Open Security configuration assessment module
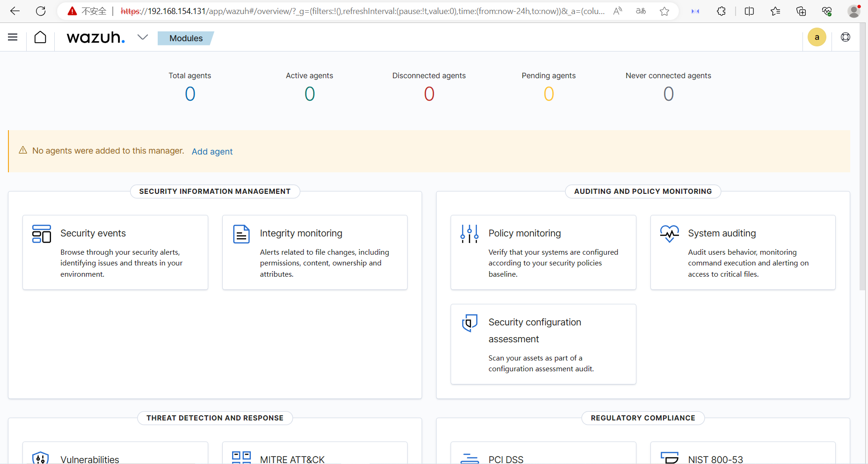The image size is (868, 464). pos(543,344)
